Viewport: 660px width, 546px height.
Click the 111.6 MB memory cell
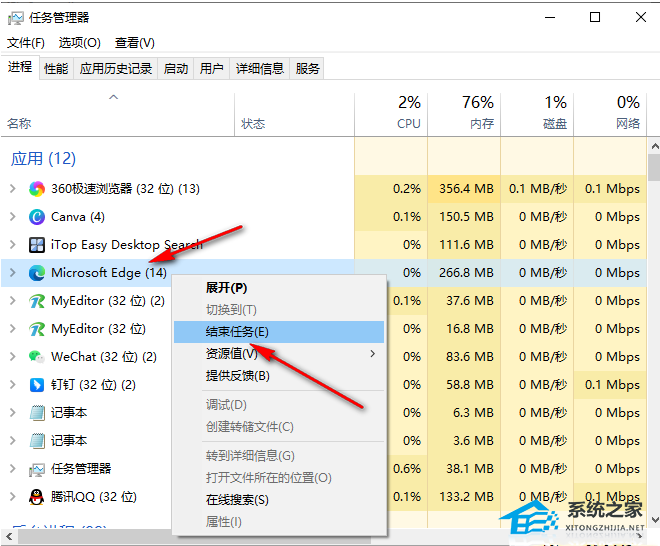466,245
